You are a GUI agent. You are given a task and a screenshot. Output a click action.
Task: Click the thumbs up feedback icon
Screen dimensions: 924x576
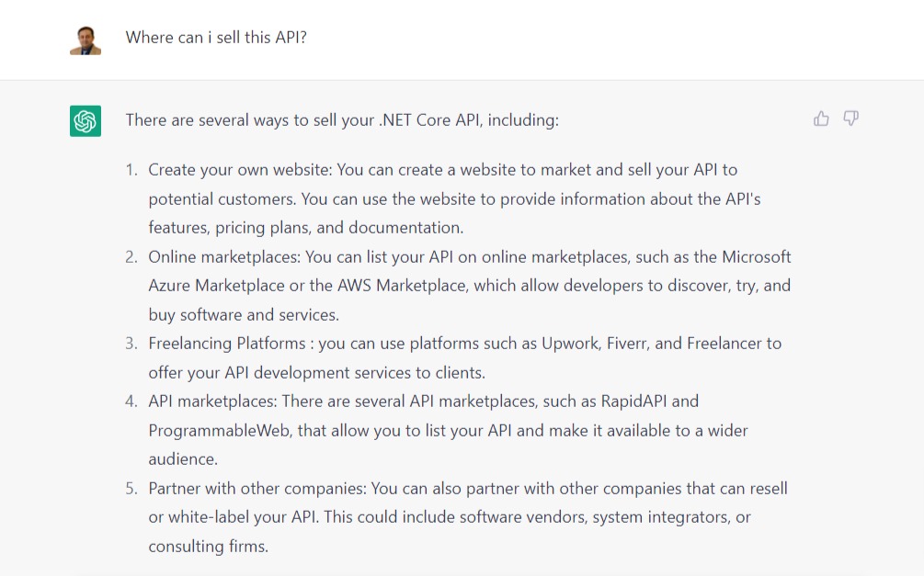[821, 119]
